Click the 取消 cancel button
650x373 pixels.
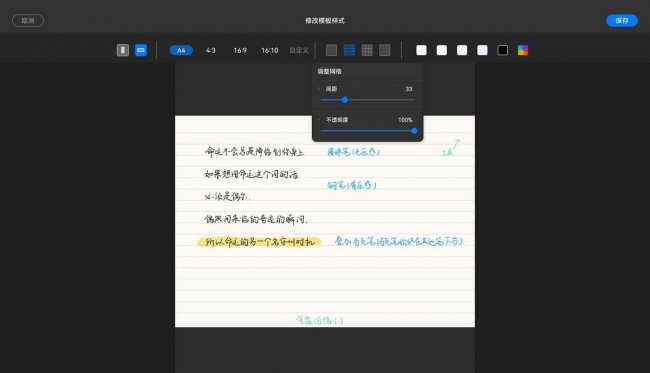coord(28,20)
